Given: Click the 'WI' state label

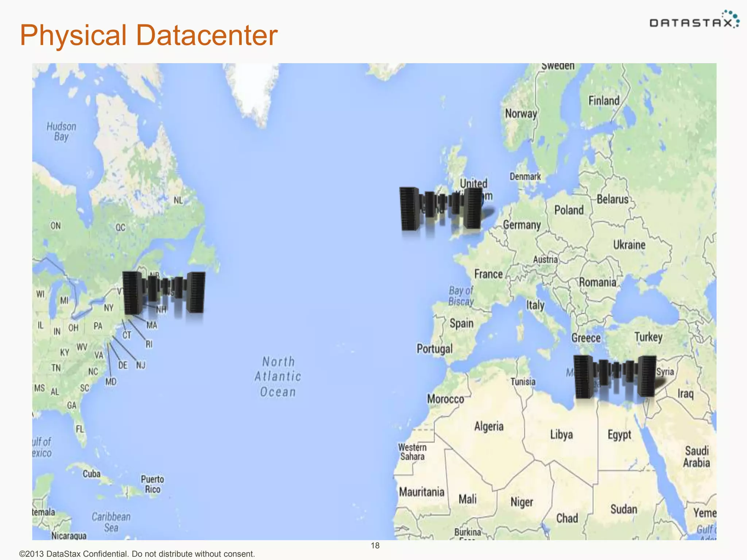Looking at the screenshot, I should [40, 294].
